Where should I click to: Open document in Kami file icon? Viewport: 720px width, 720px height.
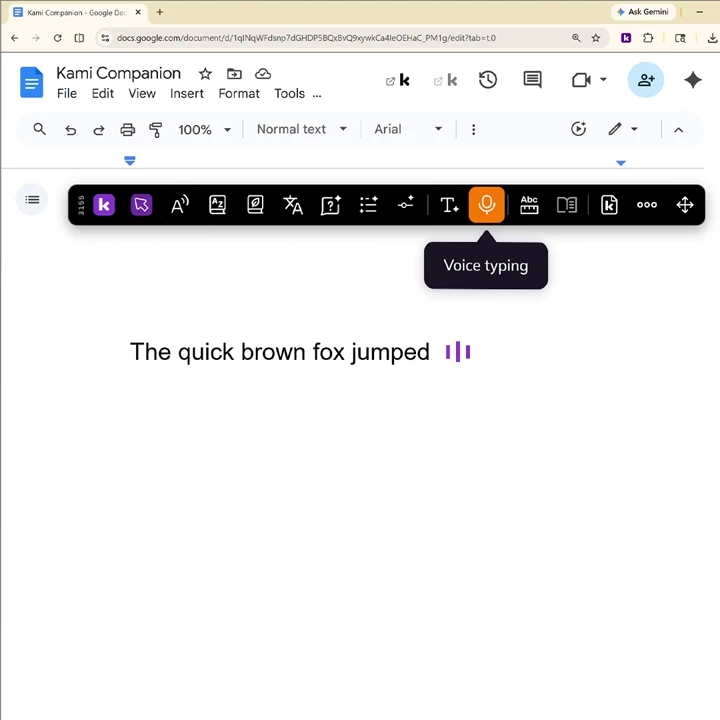click(x=609, y=205)
